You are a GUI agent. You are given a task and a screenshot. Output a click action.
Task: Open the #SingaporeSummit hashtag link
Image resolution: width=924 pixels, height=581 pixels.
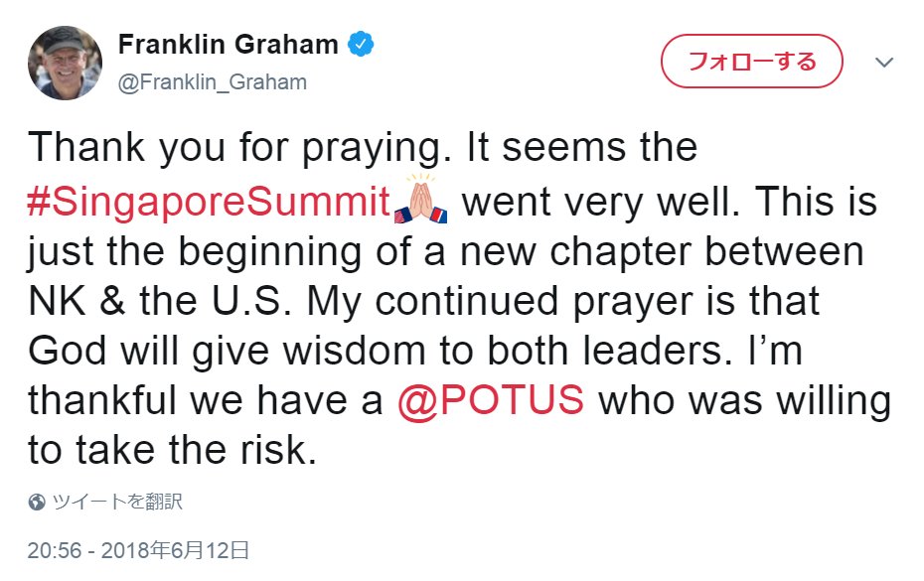(210, 201)
